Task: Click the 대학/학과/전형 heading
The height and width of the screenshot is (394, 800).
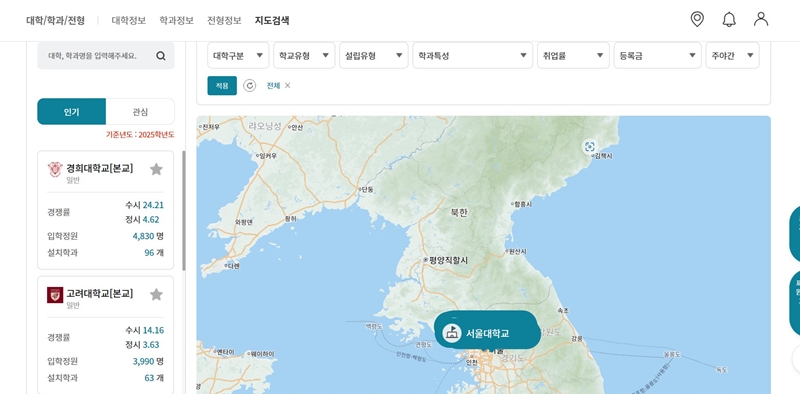Action: click(56, 20)
